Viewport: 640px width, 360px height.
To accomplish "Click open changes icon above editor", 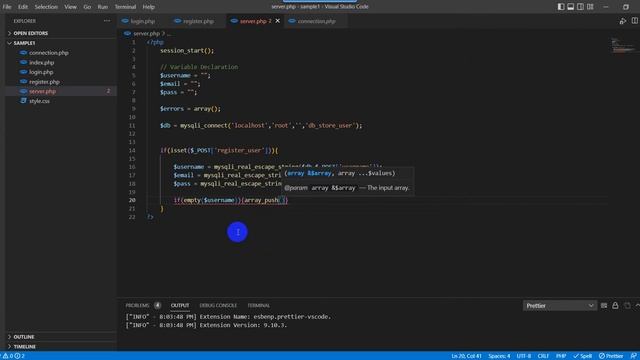I will point(623,21).
